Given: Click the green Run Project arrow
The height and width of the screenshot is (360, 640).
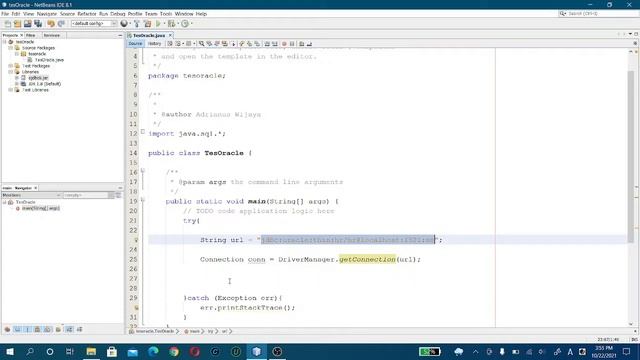Looking at the screenshot, I should (x=158, y=24).
